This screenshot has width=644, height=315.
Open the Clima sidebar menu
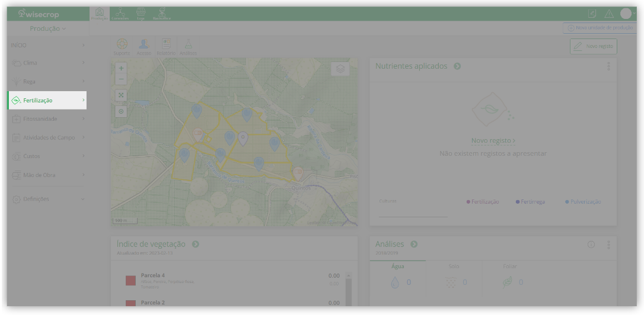[47, 63]
